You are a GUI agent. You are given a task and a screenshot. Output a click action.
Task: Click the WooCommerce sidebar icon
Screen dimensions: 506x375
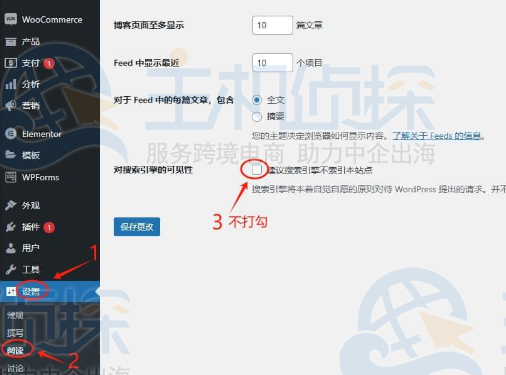[11, 19]
